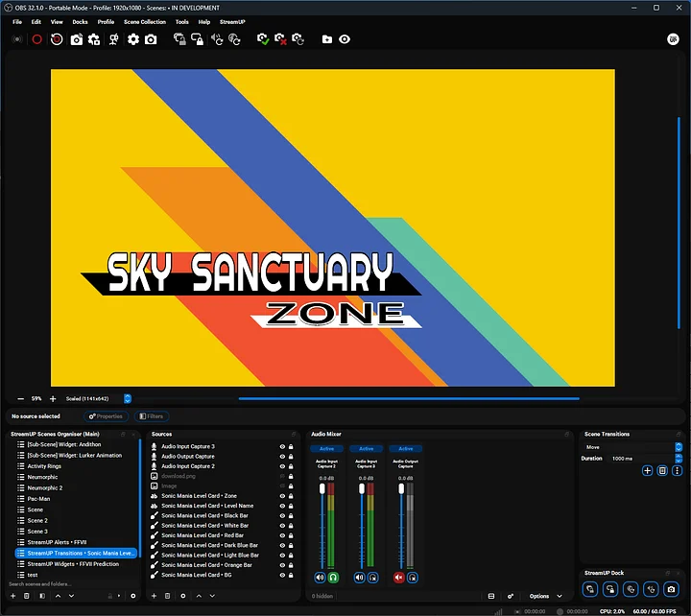
Task: Click the Sky Sanctuary Zone preview canvas
Action: (333, 227)
